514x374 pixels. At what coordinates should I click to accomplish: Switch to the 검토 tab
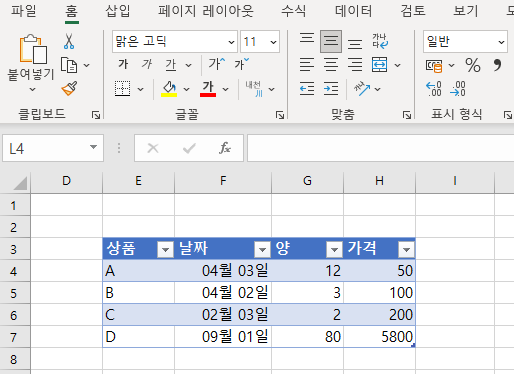point(413,11)
